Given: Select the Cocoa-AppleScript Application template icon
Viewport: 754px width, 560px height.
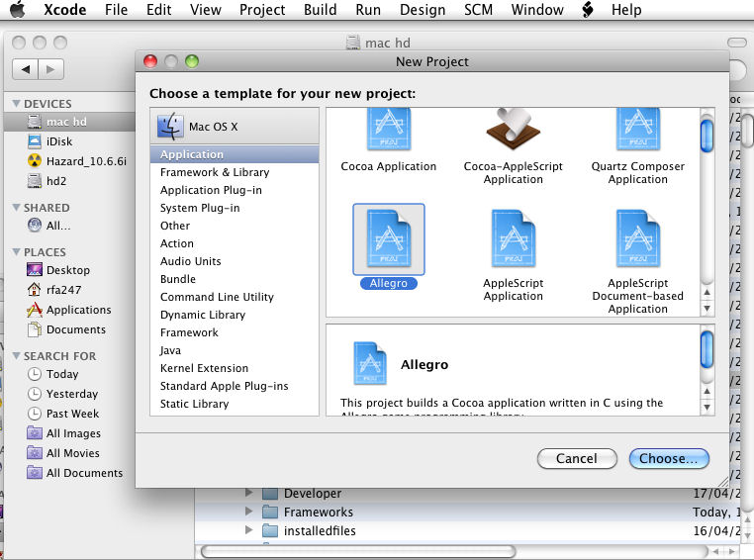Looking at the screenshot, I should 513,130.
